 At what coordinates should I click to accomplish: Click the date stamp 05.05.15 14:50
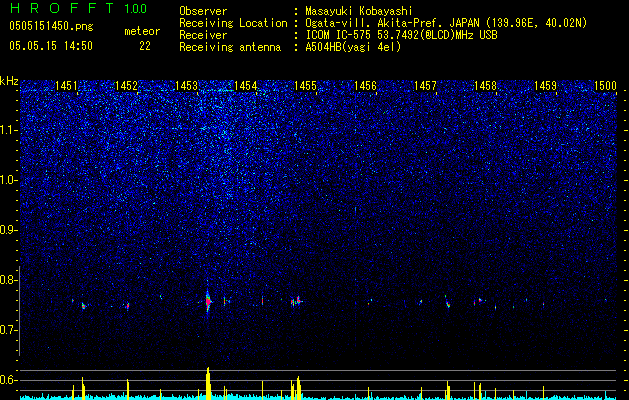pyautogui.click(x=51, y=46)
